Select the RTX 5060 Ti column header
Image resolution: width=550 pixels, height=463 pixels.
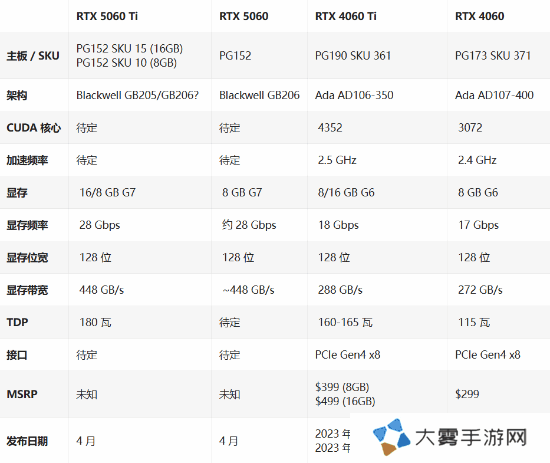click(107, 16)
